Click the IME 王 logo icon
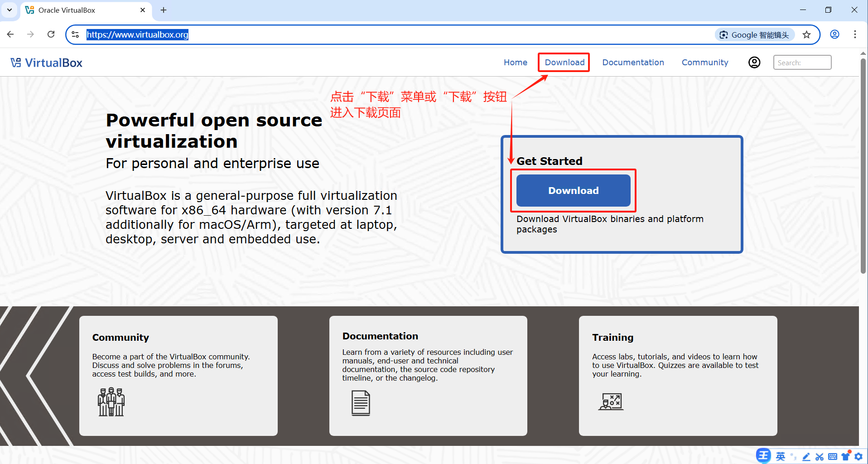 click(763, 456)
